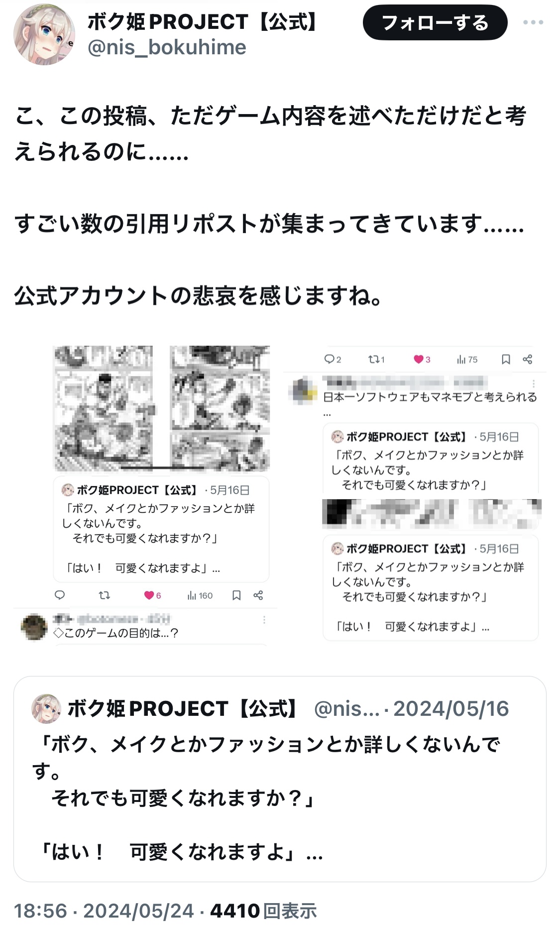
Task: Toggle the heart like showing 3
Action: pos(422,359)
